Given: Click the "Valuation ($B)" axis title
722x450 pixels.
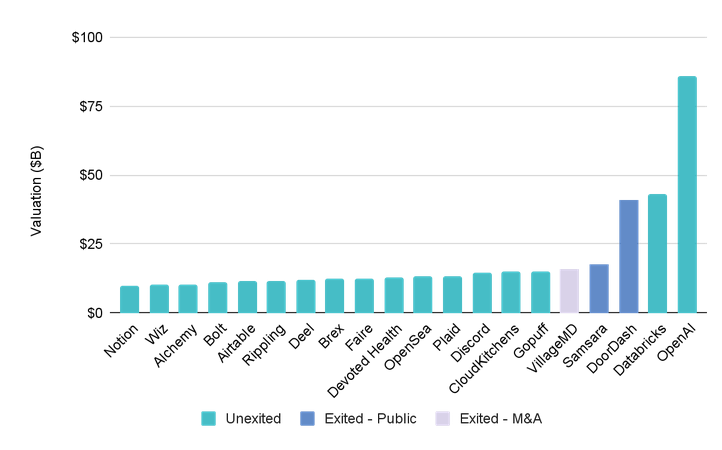Looking at the screenshot, I should [x=37, y=190].
